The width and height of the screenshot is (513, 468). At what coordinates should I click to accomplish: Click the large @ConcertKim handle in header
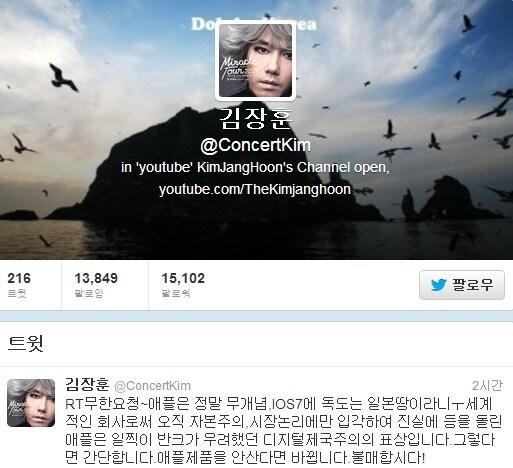tap(255, 145)
